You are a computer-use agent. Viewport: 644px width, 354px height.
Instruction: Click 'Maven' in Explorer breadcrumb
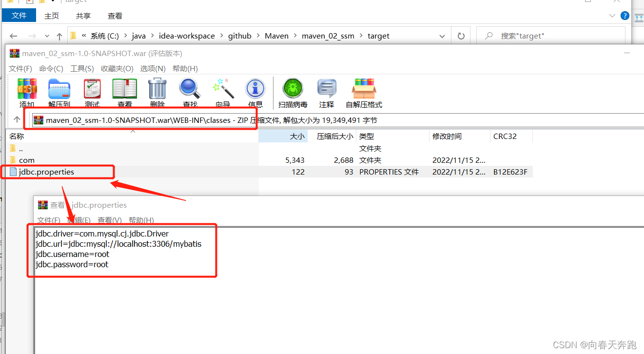pos(277,36)
